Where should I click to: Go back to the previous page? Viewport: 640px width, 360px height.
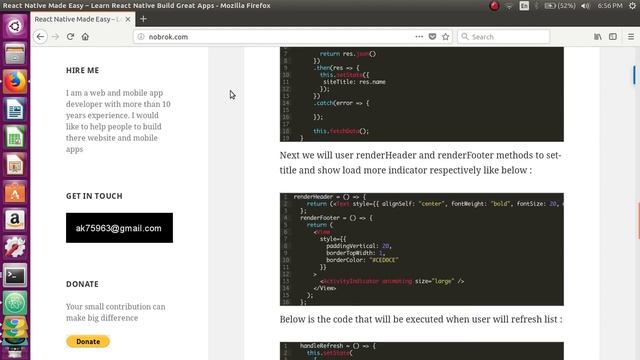tap(40, 37)
